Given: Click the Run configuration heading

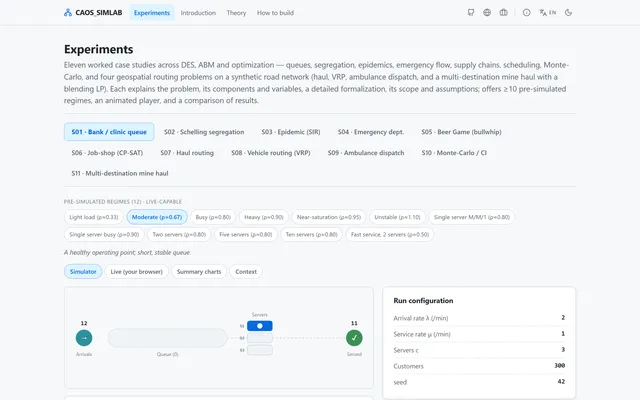Looking at the screenshot, I should [423, 300].
